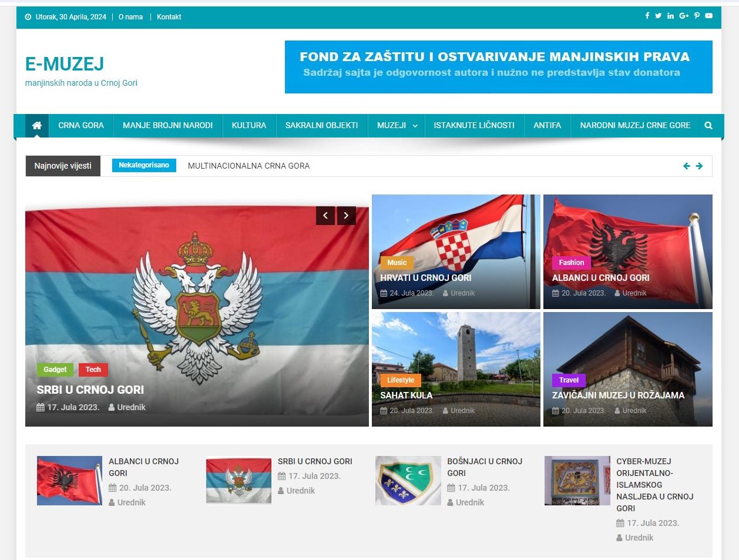Open the KULTURA menu item
Viewport: 739px width, 560px height.
(x=248, y=125)
